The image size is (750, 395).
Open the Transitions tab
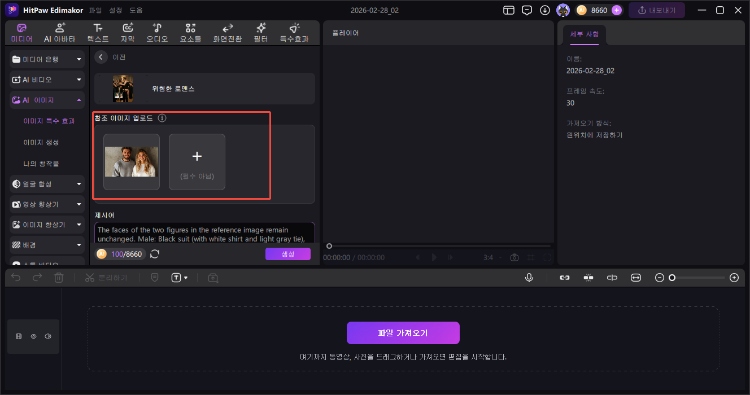(x=227, y=33)
